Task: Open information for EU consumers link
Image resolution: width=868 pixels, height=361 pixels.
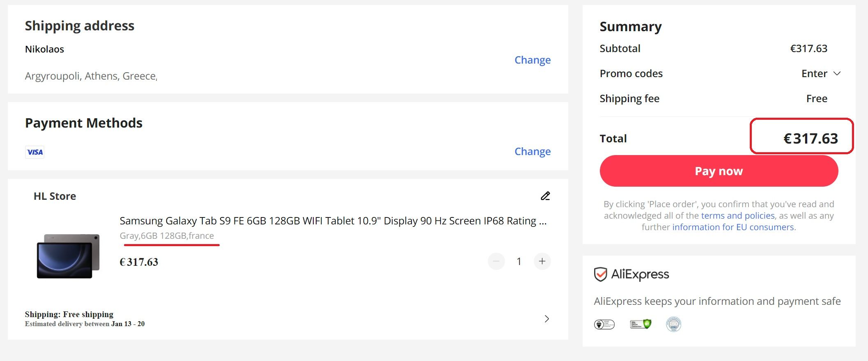Action: pos(733,227)
